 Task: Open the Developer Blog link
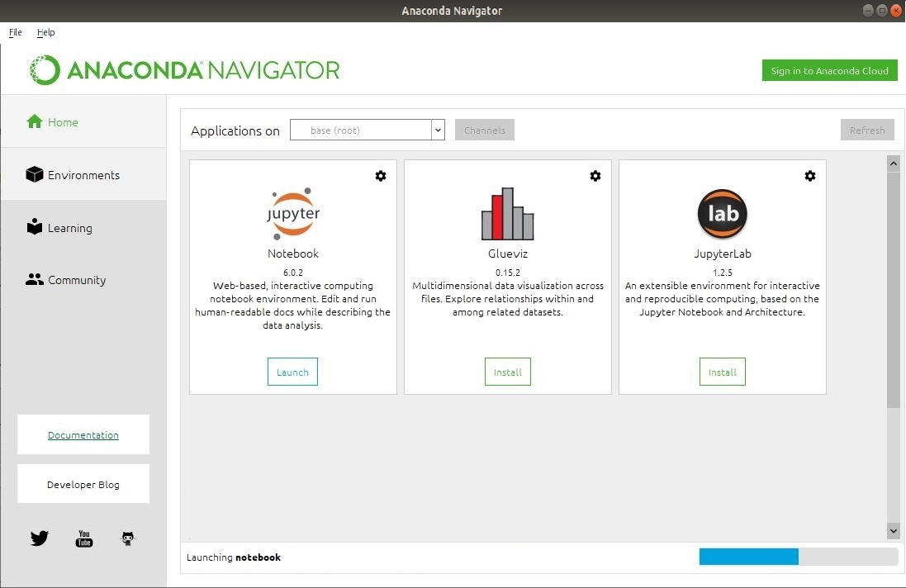(83, 485)
